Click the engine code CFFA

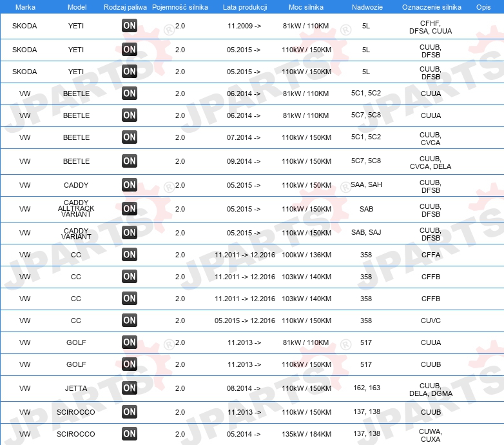point(431,255)
